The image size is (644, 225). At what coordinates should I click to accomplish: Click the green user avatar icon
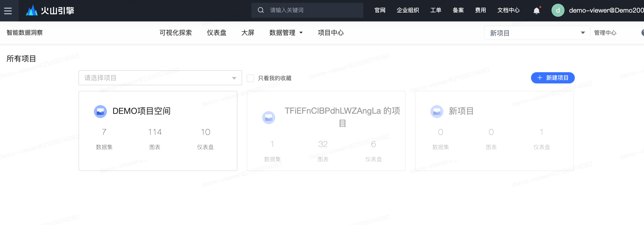coord(558,10)
